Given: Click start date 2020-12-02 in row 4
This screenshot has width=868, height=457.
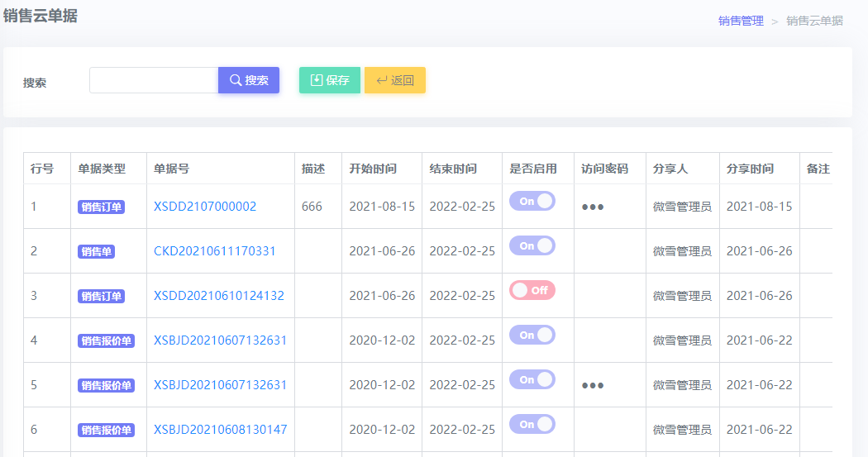Looking at the screenshot, I should 382,340.
